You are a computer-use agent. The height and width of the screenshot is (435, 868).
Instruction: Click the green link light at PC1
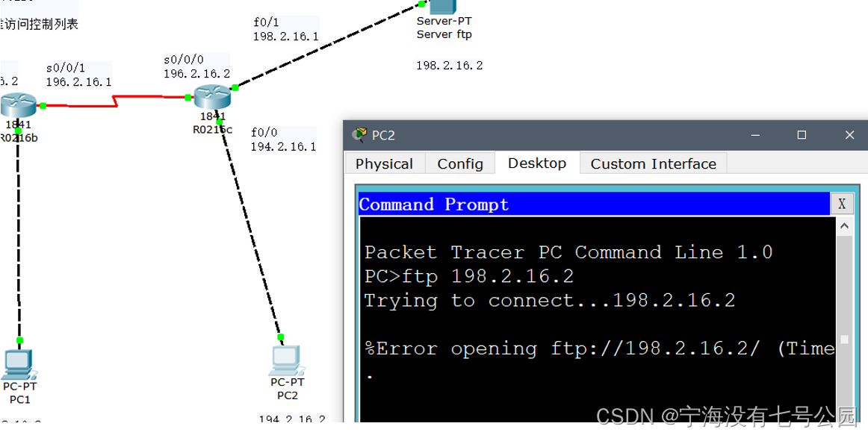click(20, 340)
